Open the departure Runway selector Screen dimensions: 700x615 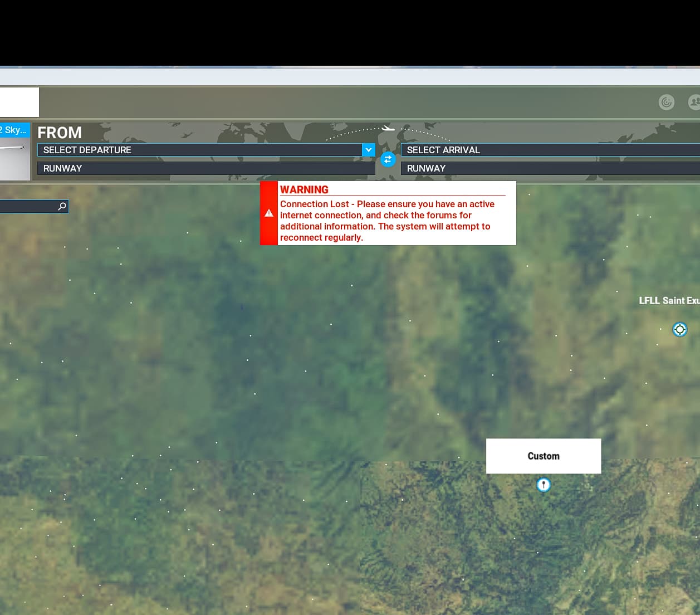[206, 168]
